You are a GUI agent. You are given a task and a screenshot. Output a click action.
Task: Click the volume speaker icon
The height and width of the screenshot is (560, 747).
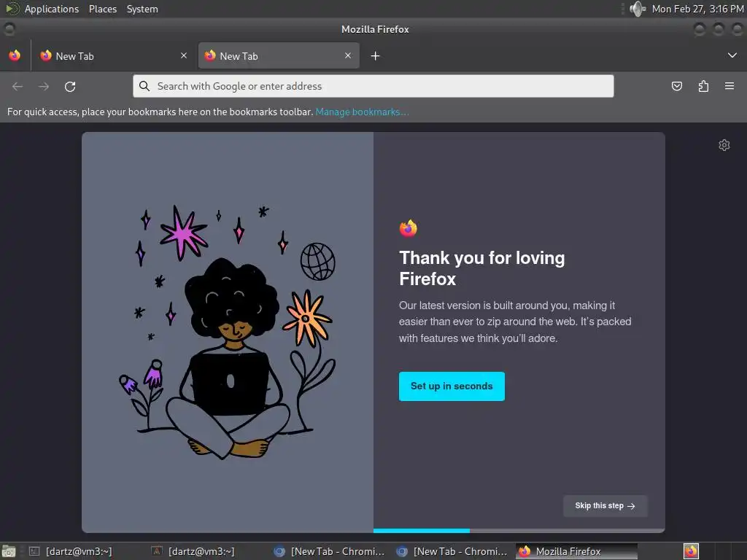[637, 9]
